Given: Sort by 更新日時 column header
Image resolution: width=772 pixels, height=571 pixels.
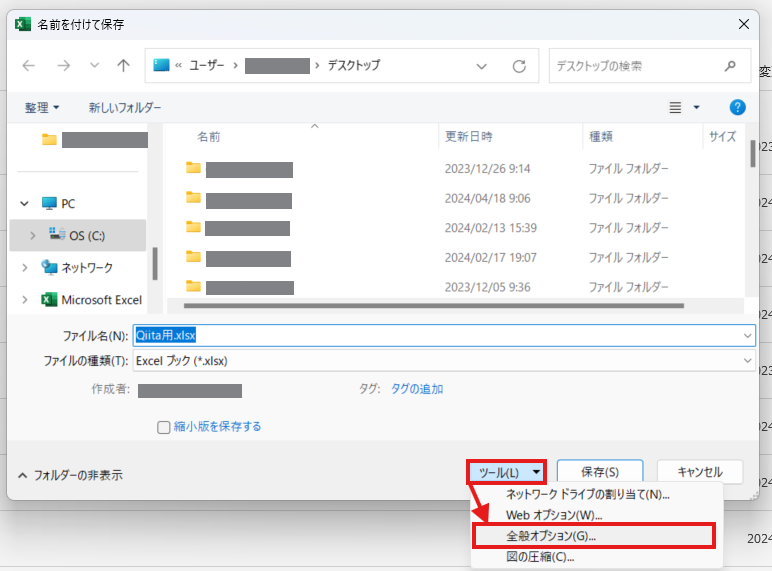Looking at the screenshot, I should coord(469,136).
